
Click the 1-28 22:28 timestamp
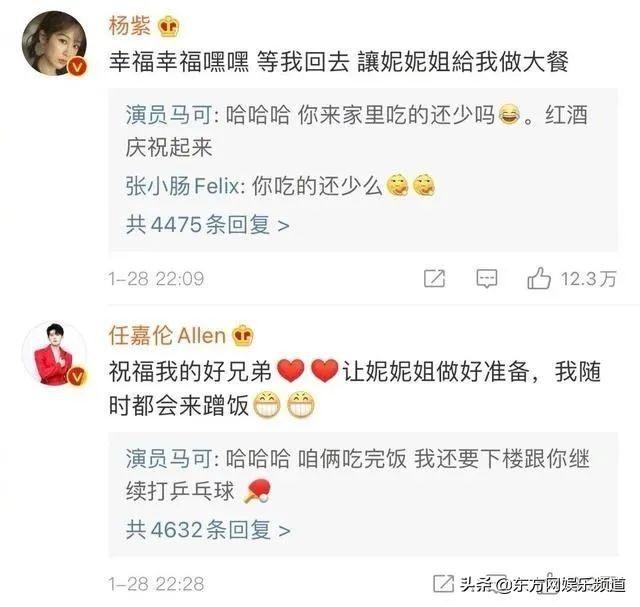pyautogui.click(x=156, y=584)
